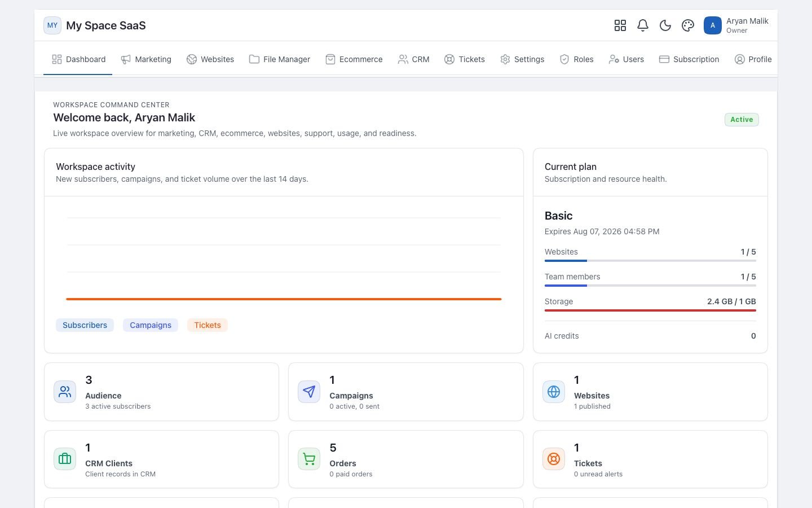Open the Users tab
812x508 pixels.
[626, 59]
